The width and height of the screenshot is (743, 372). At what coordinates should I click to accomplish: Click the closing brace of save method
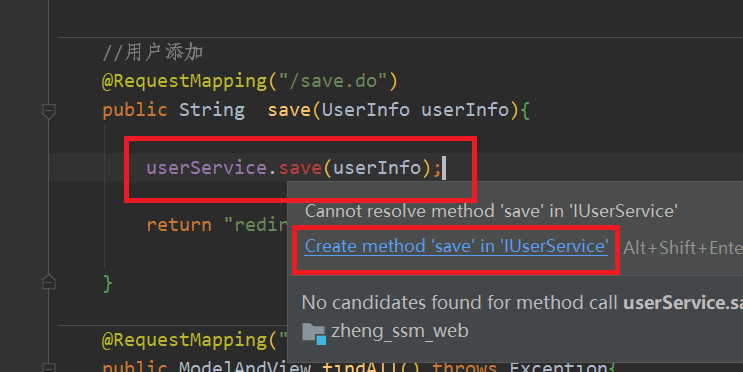108,283
